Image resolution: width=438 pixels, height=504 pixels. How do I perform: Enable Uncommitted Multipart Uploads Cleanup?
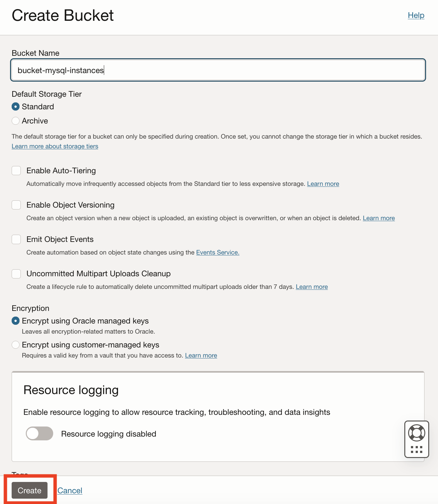(16, 274)
